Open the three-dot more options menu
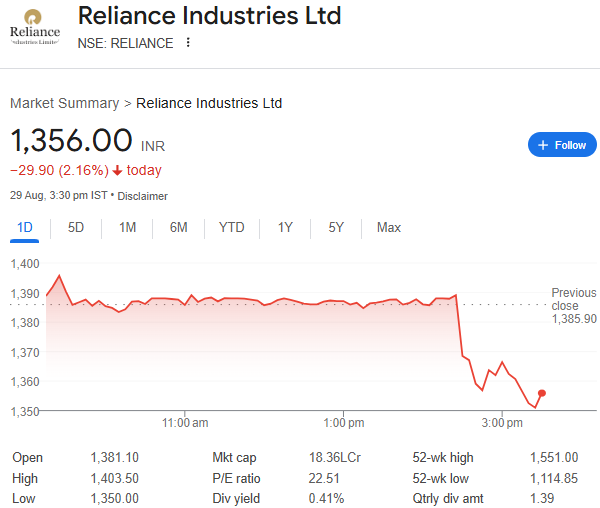Screen dimensions: 600x508 tap(188, 43)
